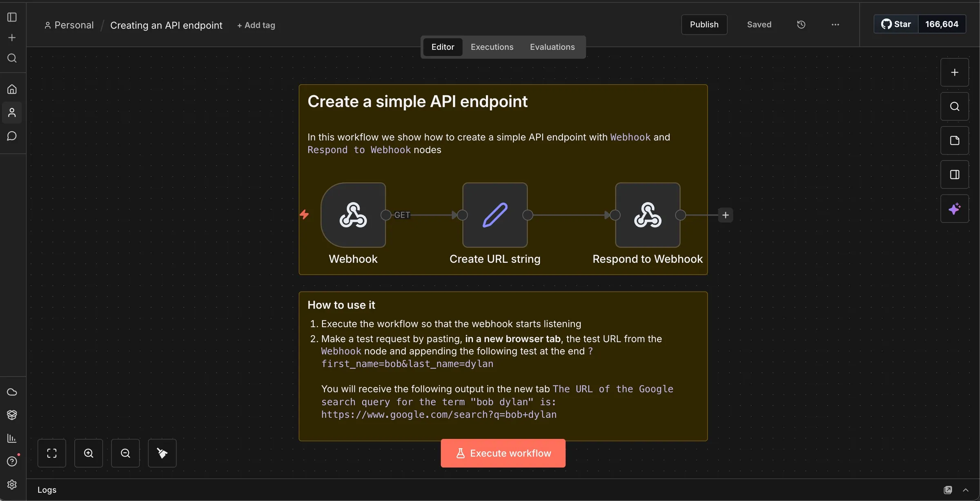Click the Create URL string output connector
Image resolution: width=980 pixels, height=501 pixels.
click(x=528, y=215)
